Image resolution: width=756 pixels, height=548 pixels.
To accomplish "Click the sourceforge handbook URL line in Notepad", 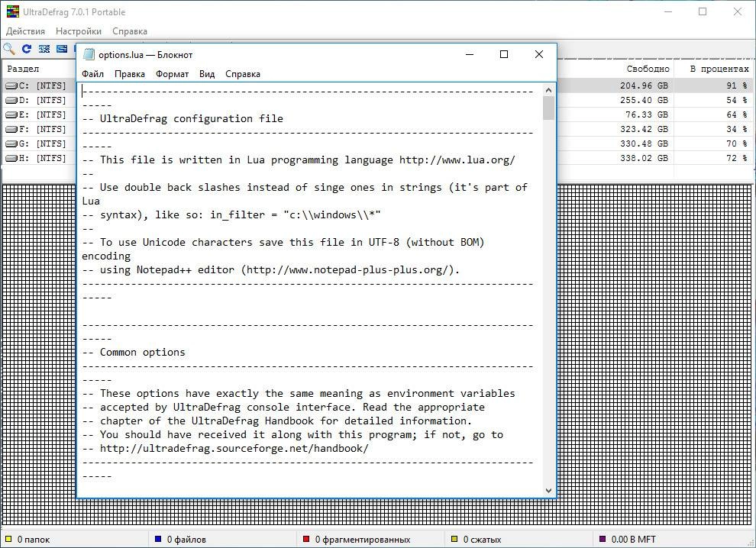I will [225, 449].
